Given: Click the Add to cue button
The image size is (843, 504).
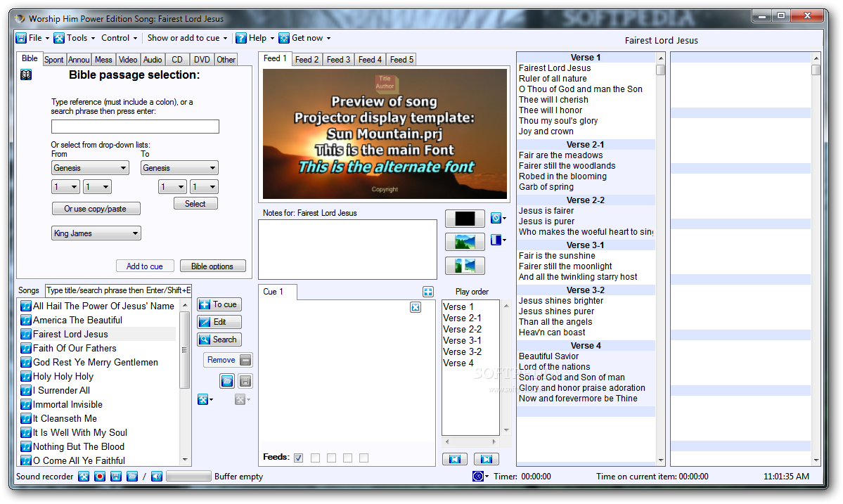Looking at the screenshot, I should pyautogui.click(x=145, y=266).
